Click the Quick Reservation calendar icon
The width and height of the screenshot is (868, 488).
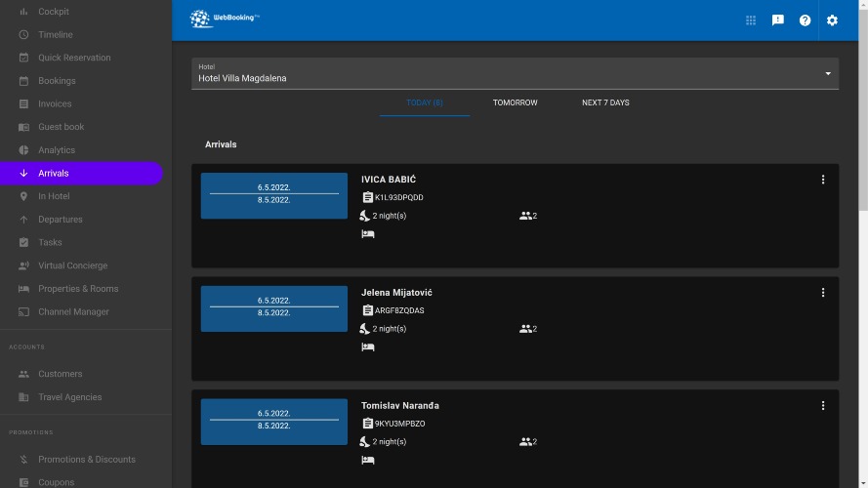point(23,58)
